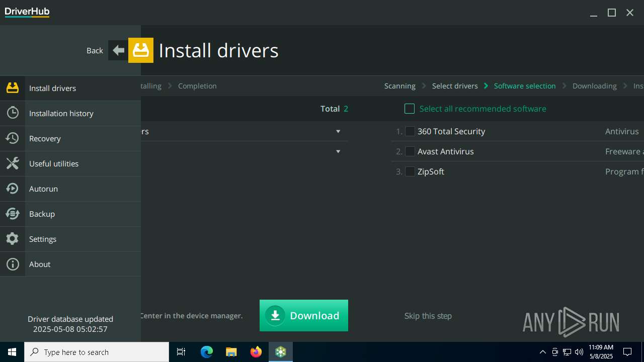Click the About info icon
Image resolution: width=644 pixels, height=362 pixels.
point(13,264)
